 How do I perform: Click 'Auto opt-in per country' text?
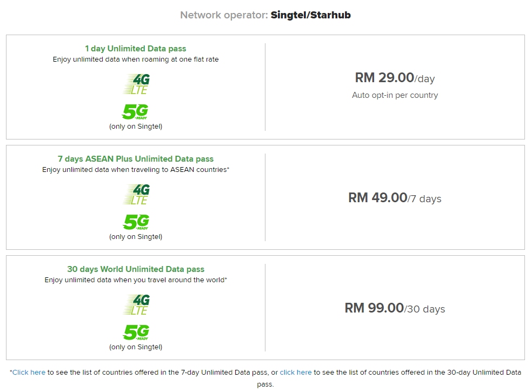click(395, 95)
